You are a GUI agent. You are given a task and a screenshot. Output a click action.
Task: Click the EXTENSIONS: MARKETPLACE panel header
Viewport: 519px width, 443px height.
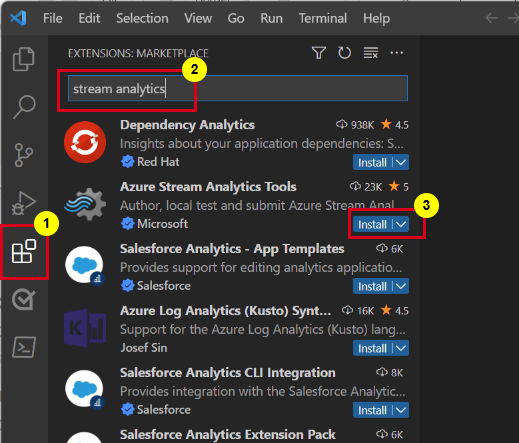pyautogui.click(x=138, y=53)
